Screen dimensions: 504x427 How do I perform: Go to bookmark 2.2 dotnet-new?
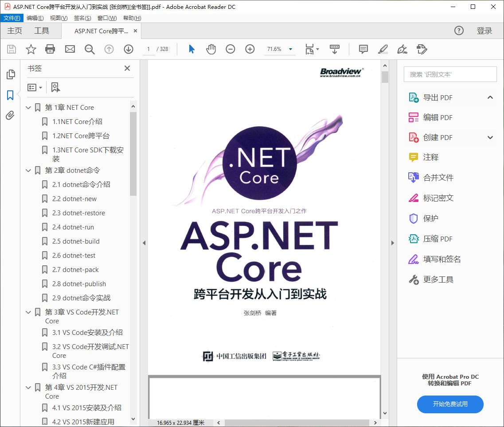74,199
